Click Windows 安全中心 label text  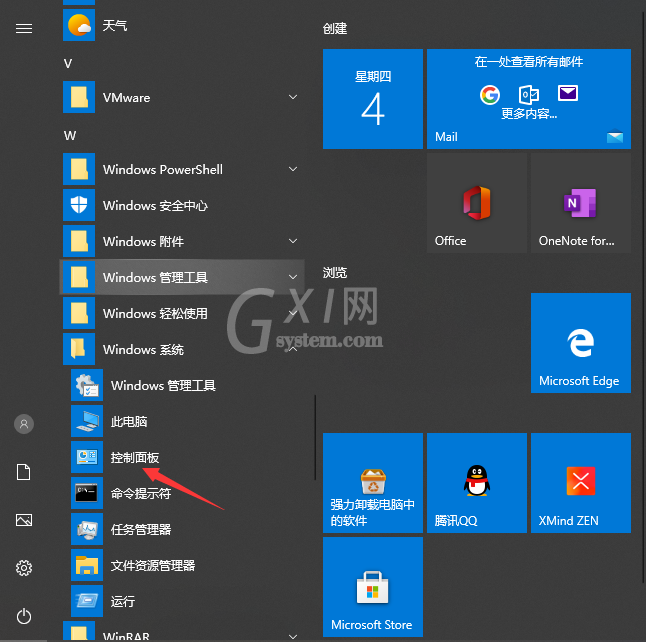click(155, 205)
